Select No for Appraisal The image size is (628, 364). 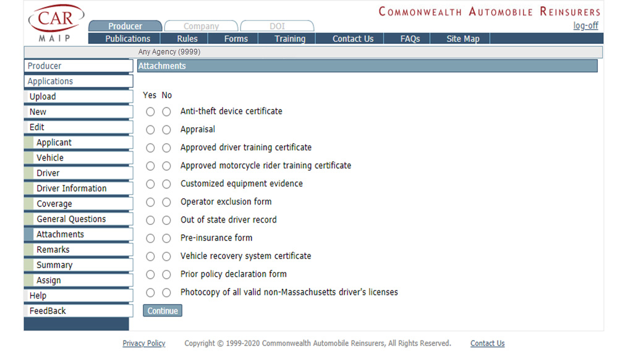166,130
